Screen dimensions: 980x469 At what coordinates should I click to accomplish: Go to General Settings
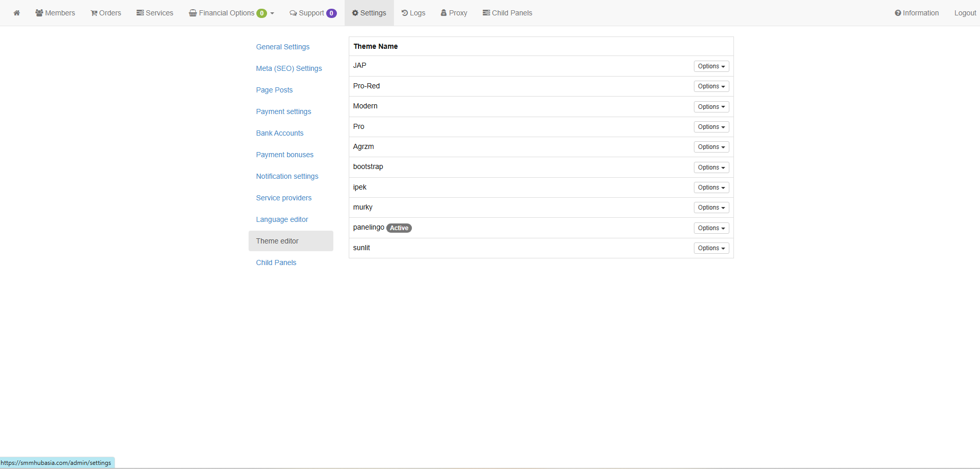pyautogui.click(x=282, y=47)
